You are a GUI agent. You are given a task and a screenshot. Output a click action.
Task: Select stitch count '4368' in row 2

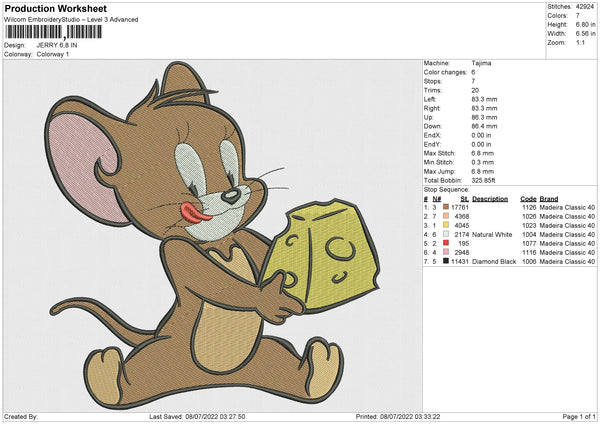pyautogui.click(x=461, y=216)
